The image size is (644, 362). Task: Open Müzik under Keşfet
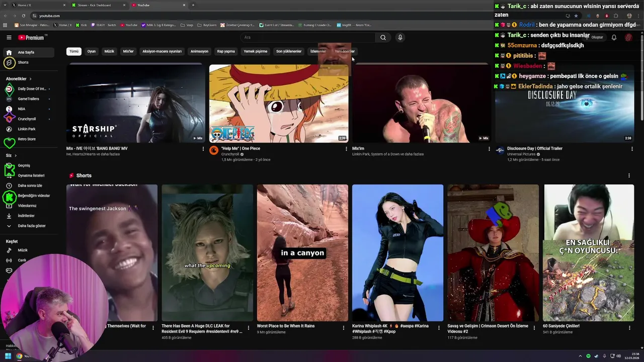[x=29, y=250]
